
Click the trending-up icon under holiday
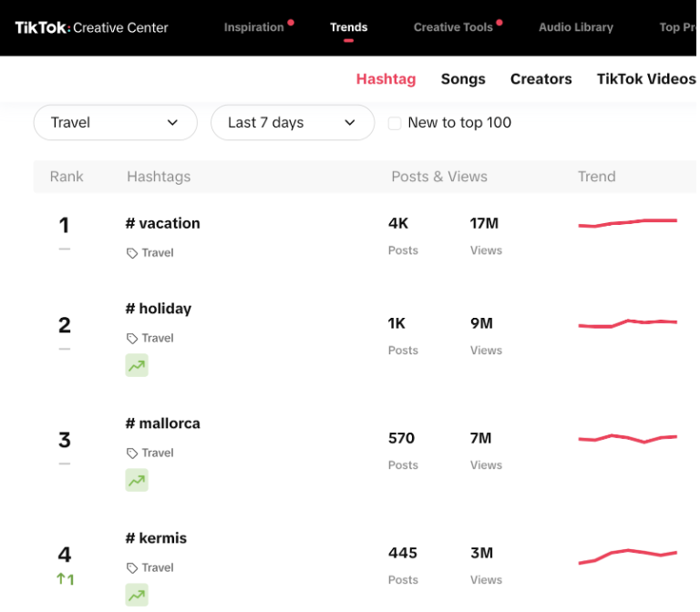[137, 365]
